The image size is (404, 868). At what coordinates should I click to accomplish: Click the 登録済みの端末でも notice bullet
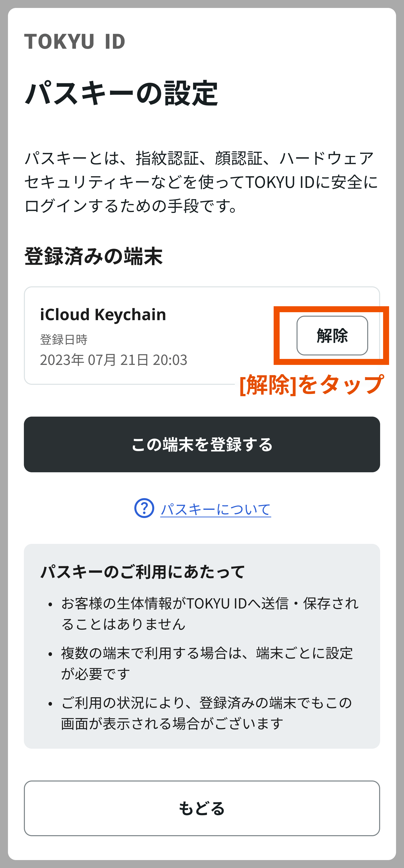(x=206, y=713)
